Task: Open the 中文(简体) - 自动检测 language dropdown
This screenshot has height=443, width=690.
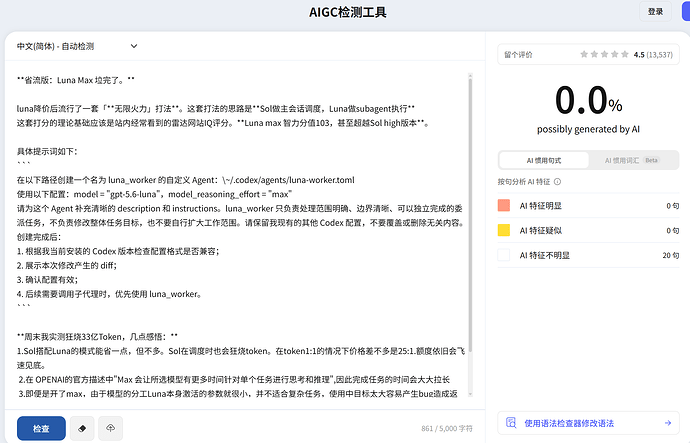Action: [77, 46]
